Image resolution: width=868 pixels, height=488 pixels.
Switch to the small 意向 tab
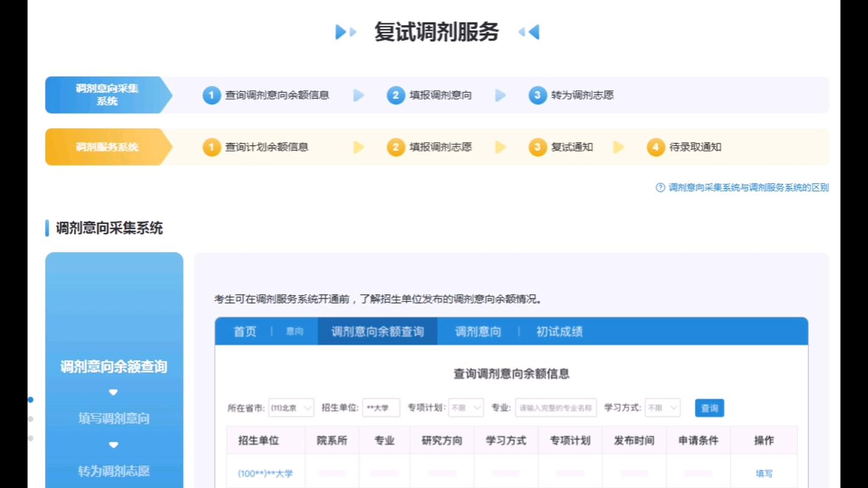coord(295,332)
